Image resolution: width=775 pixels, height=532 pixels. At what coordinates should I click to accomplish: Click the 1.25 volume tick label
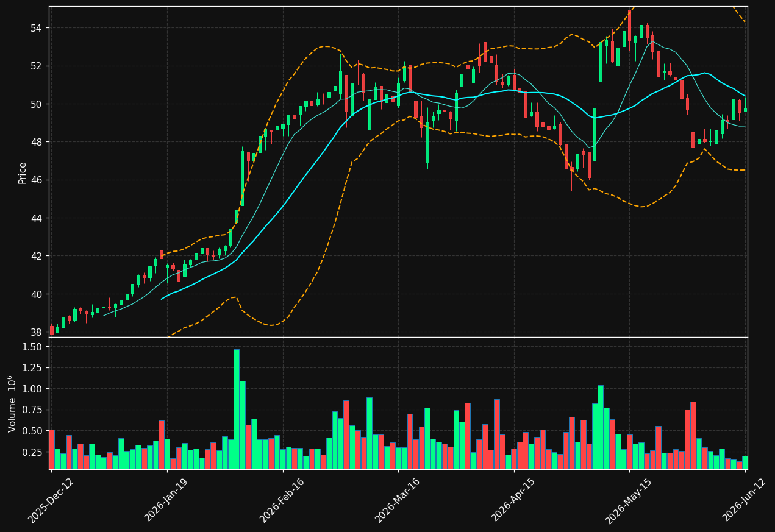point(32,367)
